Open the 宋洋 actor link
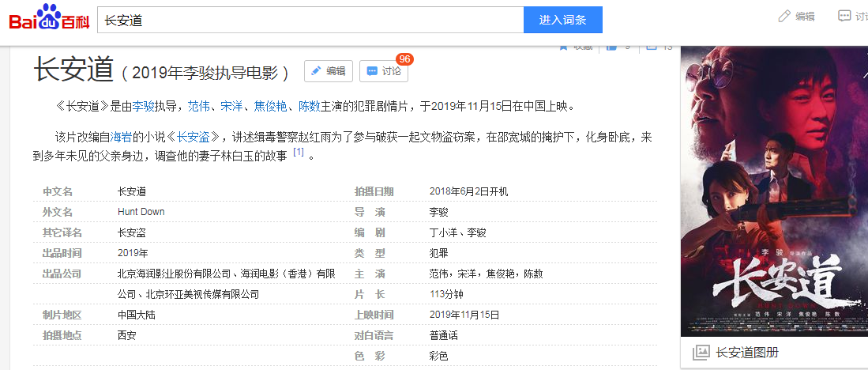868x370 pixels. tap(231, 106)
